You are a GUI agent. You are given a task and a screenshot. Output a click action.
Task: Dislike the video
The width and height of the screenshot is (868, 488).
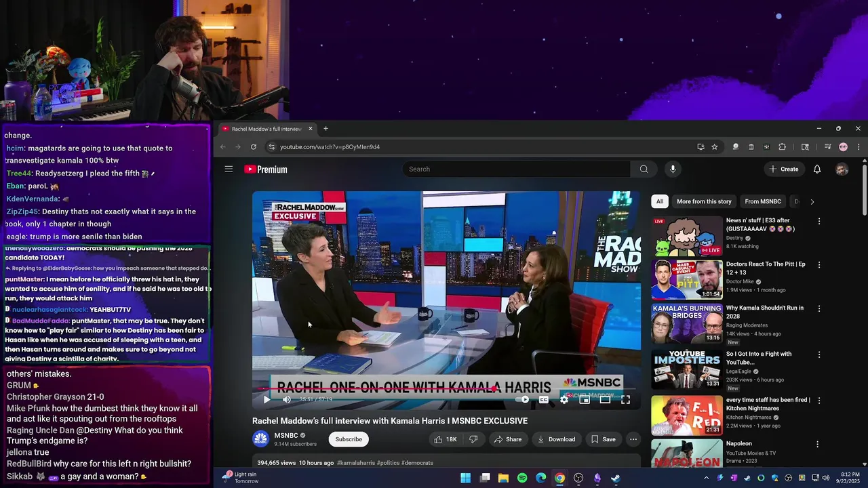473,439
